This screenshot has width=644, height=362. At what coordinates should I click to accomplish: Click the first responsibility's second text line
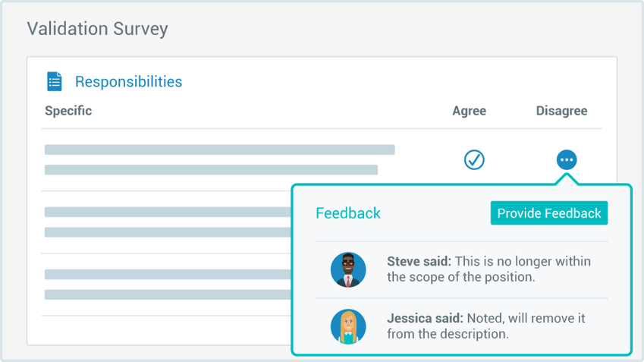point(211,170)
